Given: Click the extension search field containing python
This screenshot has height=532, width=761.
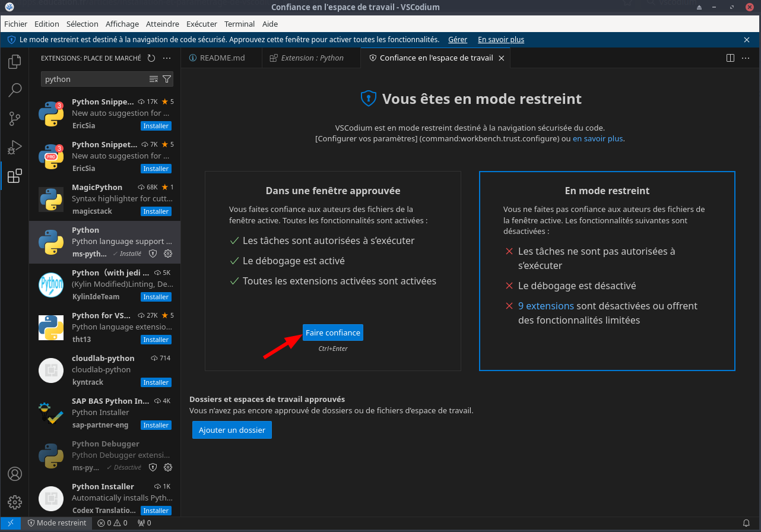Looking at the screenshot, I should (94, 79).
